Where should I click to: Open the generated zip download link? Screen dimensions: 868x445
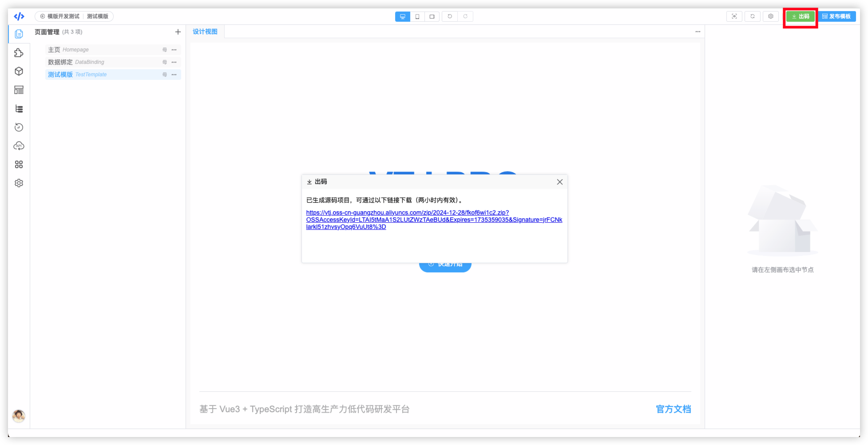(x=434, y=220)
